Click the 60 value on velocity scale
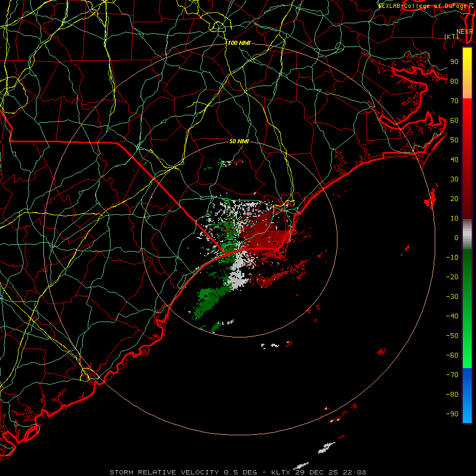The height and width of the screenshot is (476, 476). point(454,121)
